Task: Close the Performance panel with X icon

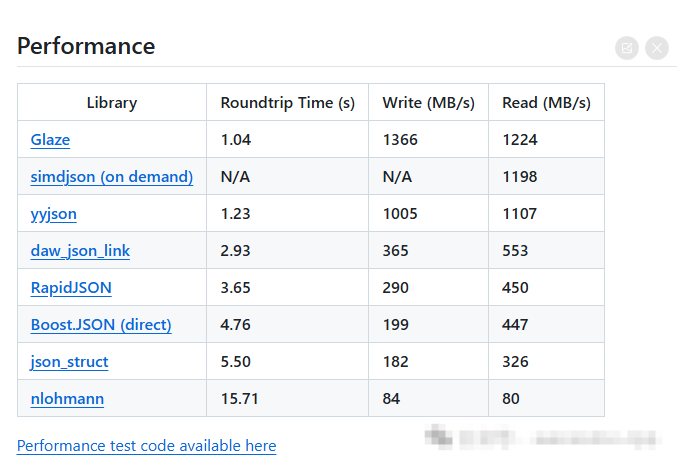Action: (657, 48)
